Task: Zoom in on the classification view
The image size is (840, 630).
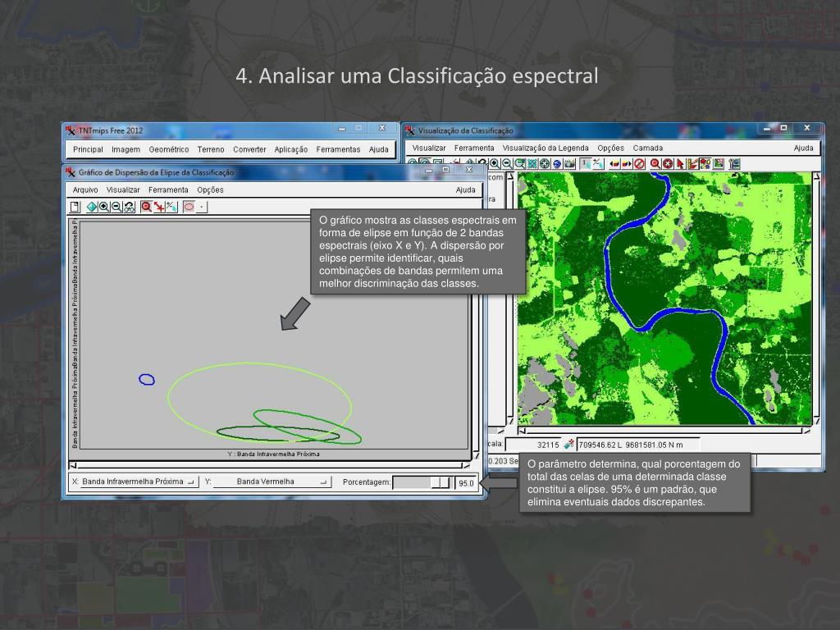Action: click(x=494, y=164)
